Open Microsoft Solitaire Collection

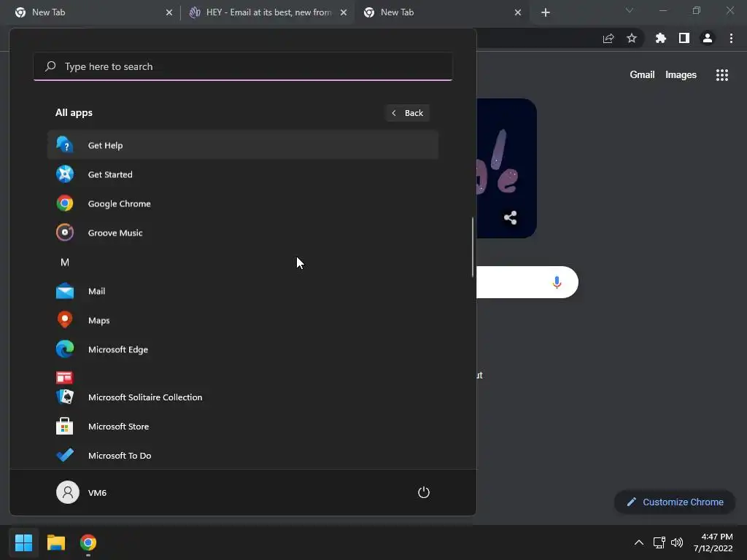click(242, 397)
